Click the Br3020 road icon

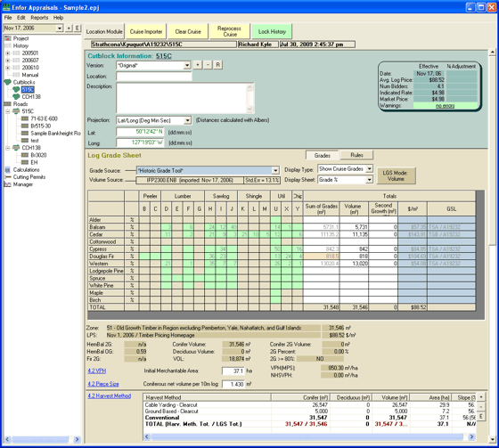point(25,155)
